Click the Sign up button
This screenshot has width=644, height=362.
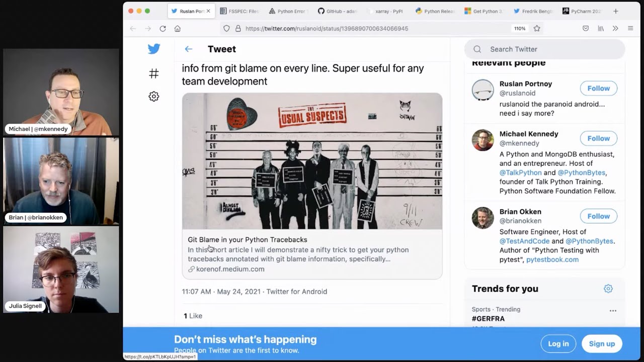(x=602, y=344)
